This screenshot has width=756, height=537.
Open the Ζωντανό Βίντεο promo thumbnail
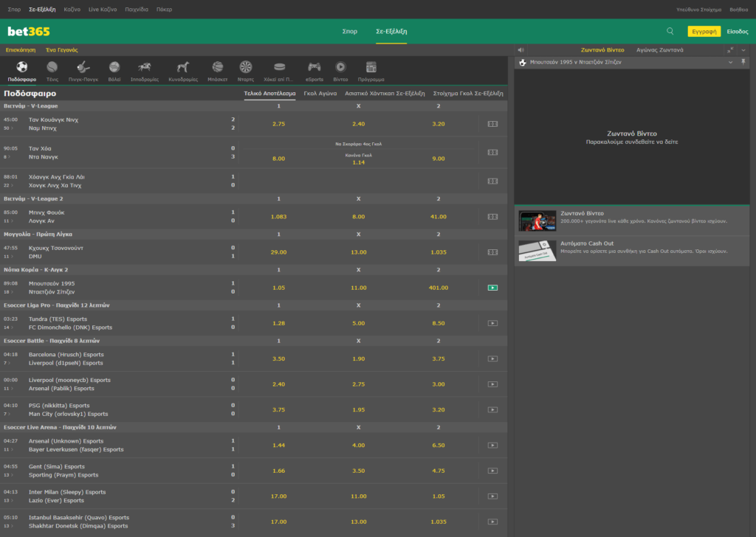click(537, 221)
